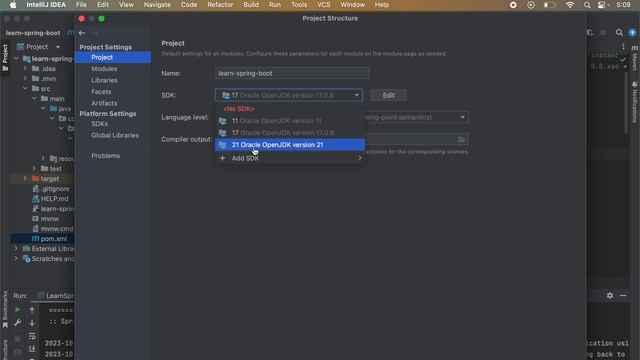
Task: Click the java source folder
Action: click(x=60, y=109)
